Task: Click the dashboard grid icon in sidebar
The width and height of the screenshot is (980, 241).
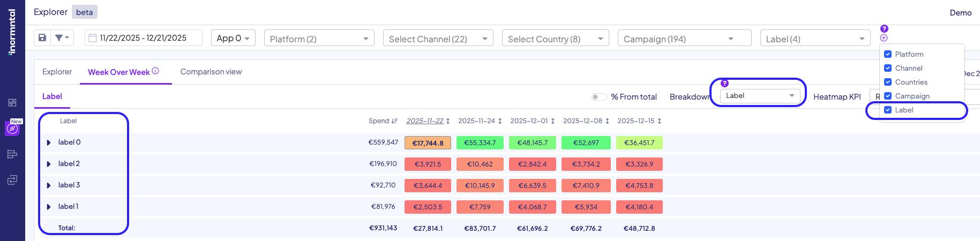Action: (12, 103)
